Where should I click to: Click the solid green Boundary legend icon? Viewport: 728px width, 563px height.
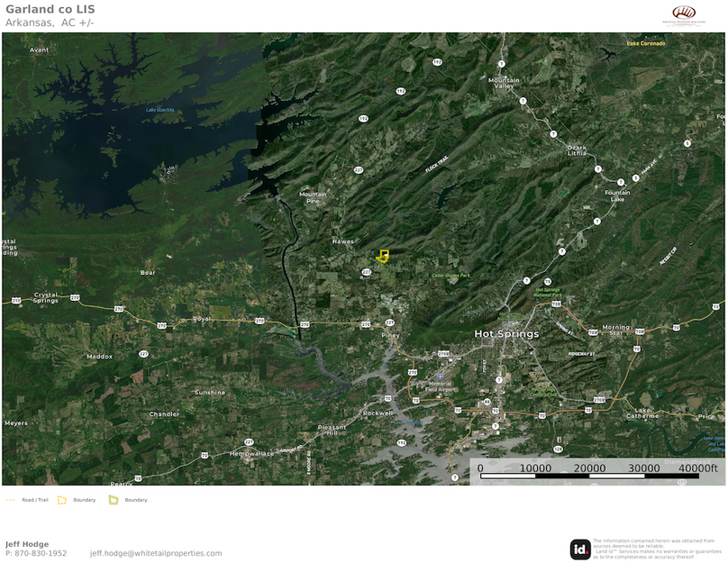click(x=114, y=499)
